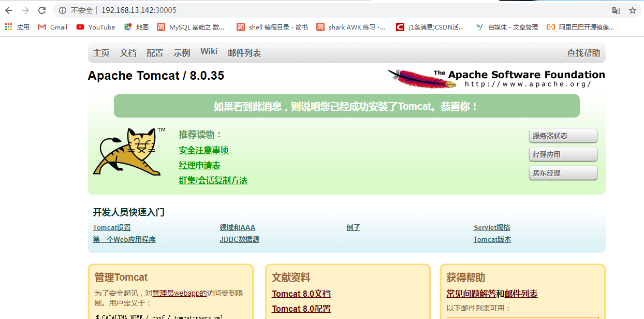The width and height of the screenshot is (644, 319).
Task: Open Gmail from the bookmarks bar icon
Action: coord(42,27)
